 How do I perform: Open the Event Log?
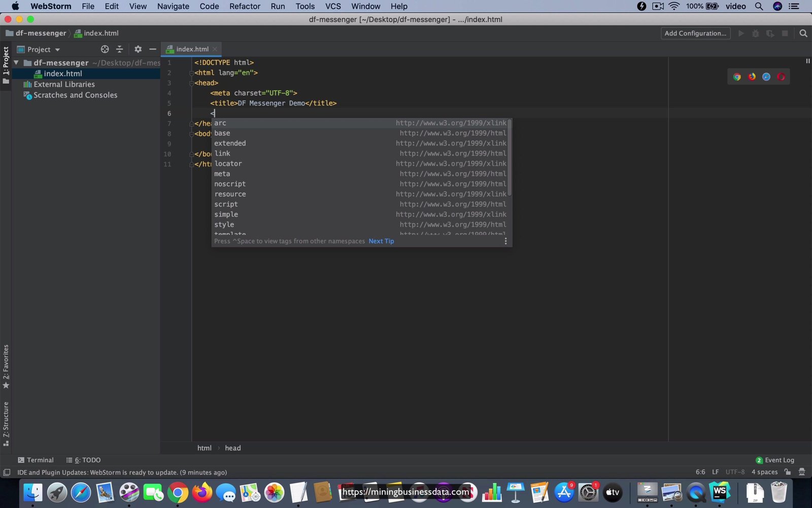click(775, 460)
